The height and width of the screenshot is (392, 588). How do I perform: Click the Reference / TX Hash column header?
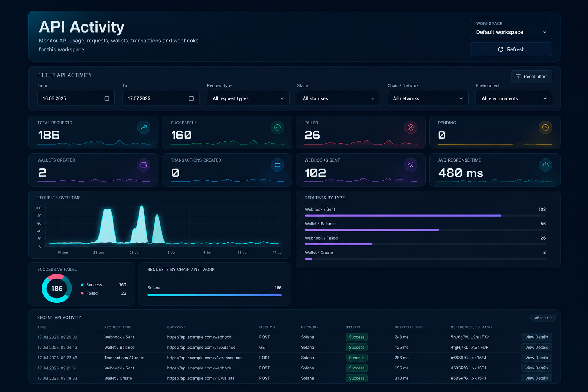point(471,327)
